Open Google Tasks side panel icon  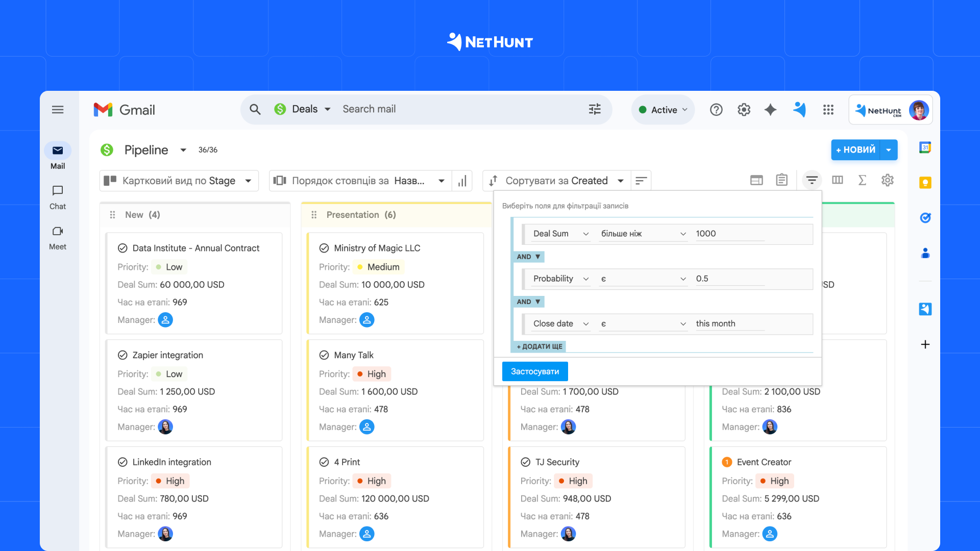click(925, 218)
